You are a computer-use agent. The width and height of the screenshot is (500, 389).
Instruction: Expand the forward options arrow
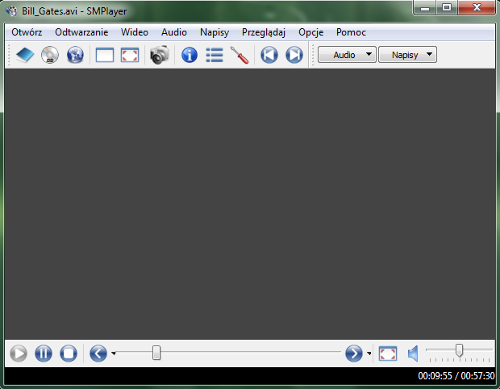tap(369, 353)
